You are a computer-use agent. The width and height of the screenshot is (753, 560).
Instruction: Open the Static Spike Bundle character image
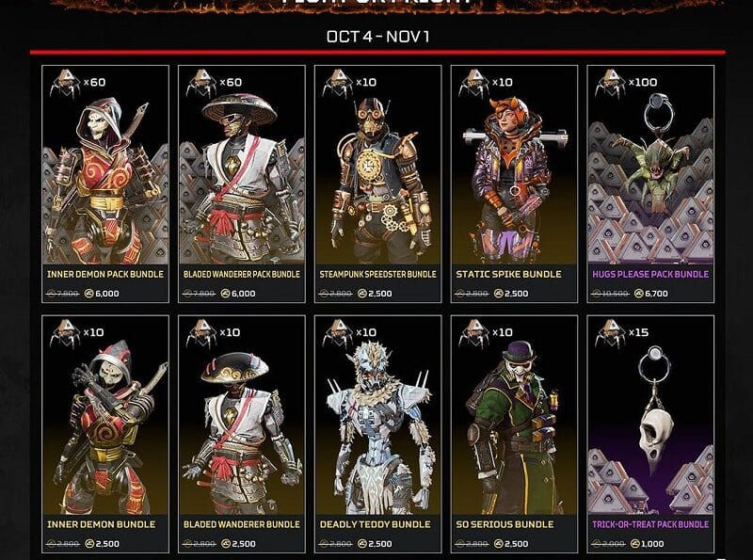pos(514,180)
